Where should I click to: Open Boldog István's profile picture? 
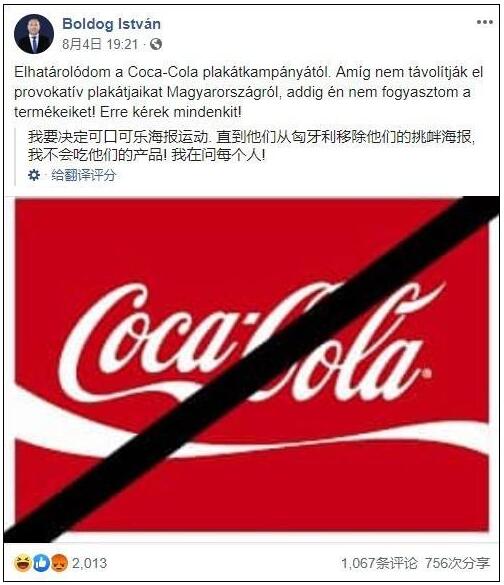[x=34, y=34]
